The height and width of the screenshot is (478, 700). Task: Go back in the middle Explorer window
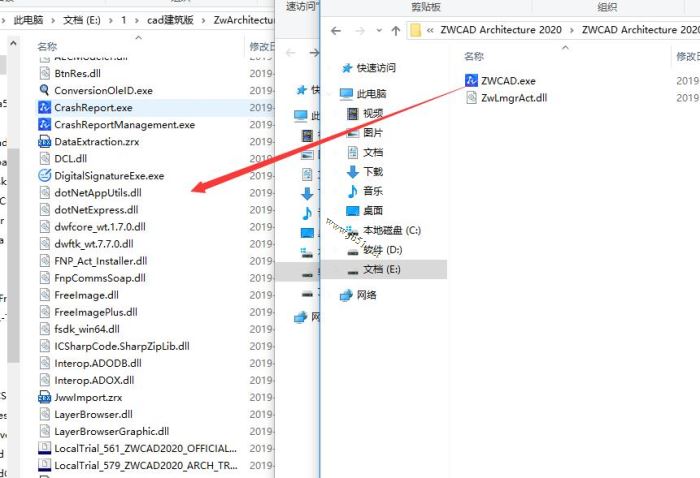click(x=291, y=53)
